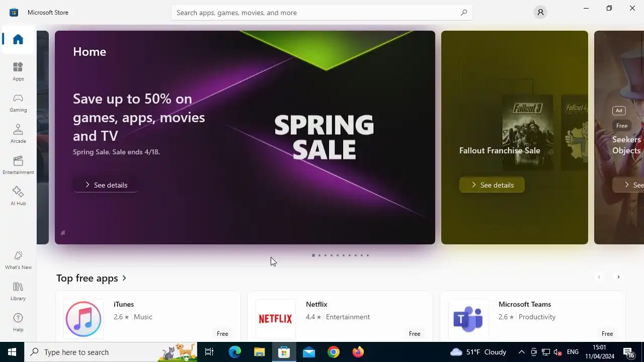Viewport: 644px width, 362px height.
Task: Open the Spring Sale banner image
Action: click(x=245, y=137)
